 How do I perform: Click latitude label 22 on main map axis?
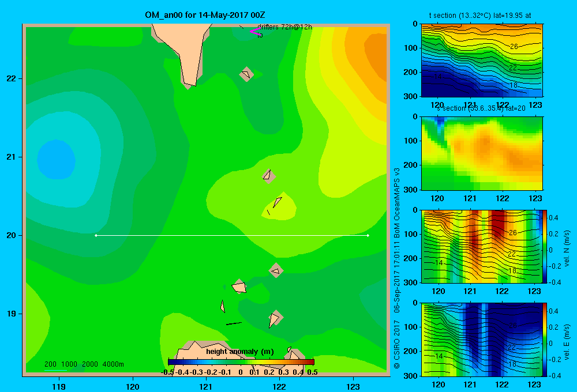click(12, 78)
